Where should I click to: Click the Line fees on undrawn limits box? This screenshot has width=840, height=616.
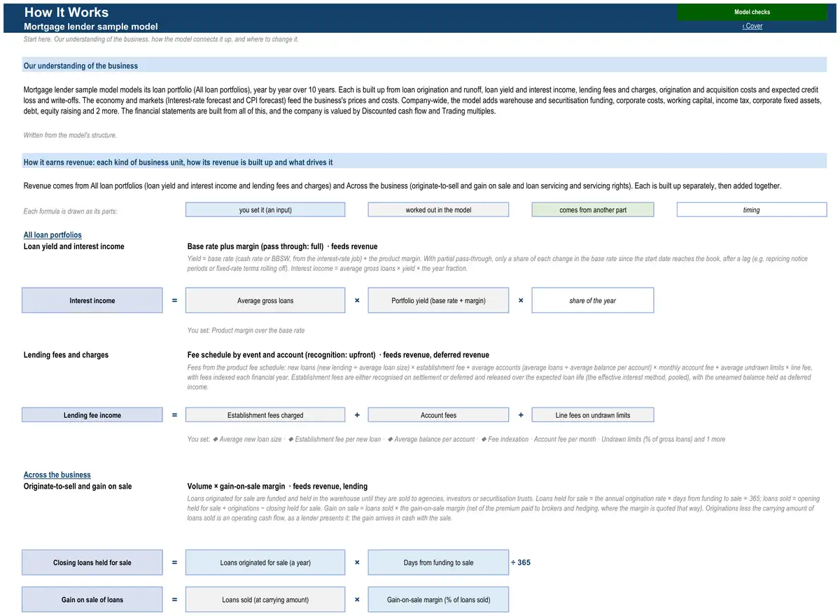[x=593, y=415]
